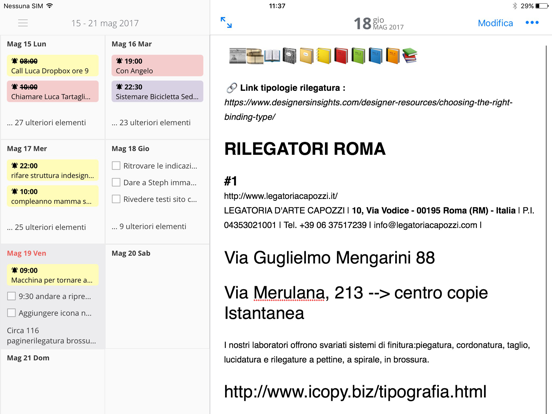
Task: Select the Mag 20 Sab day header
Action: (x=131, y=253)
